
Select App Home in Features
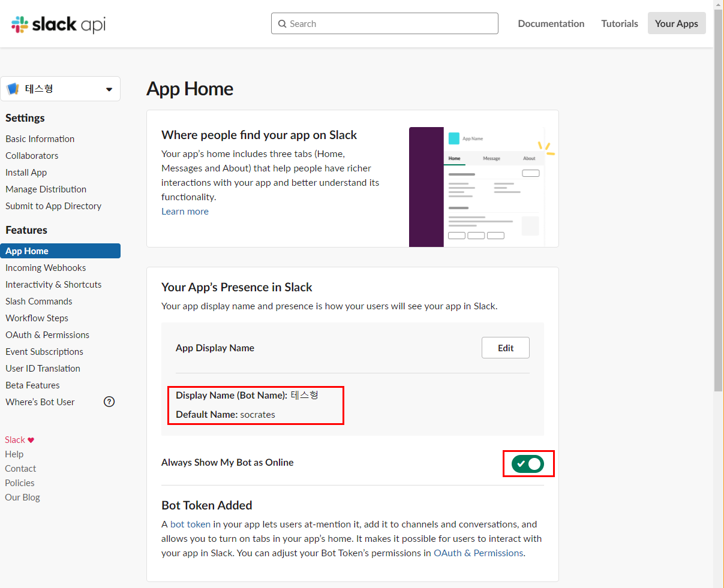click(60, 251)
